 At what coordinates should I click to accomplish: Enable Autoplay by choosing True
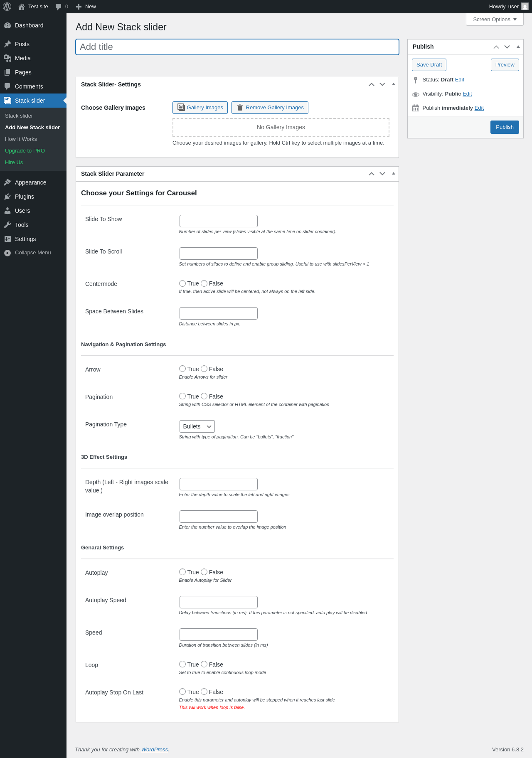[182, 572]
